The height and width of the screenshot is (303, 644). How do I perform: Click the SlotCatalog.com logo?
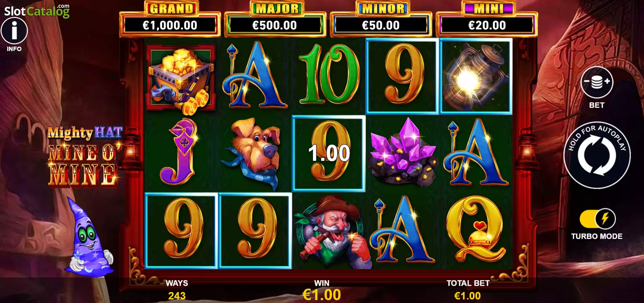(x=37, y=11)
